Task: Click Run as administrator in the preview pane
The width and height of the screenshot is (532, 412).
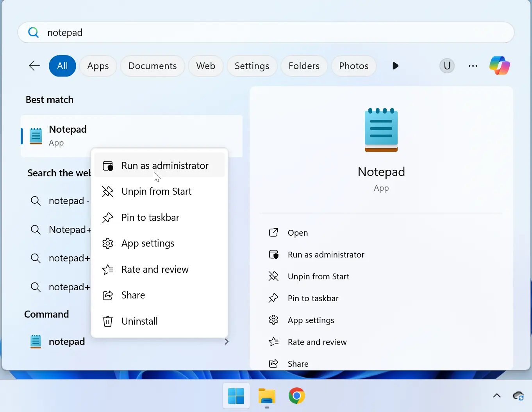Action: pyautogui.click(x=316, y=255)
